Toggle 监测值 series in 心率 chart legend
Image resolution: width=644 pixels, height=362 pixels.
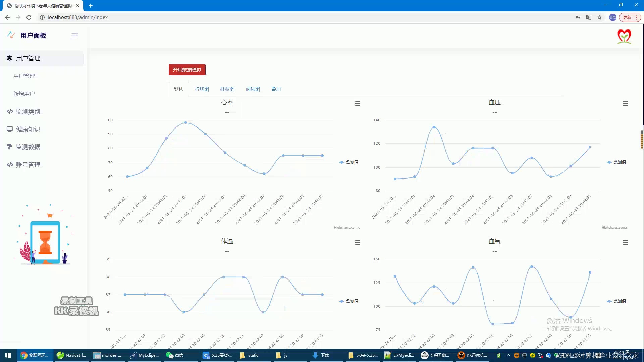tap(352, 162)
